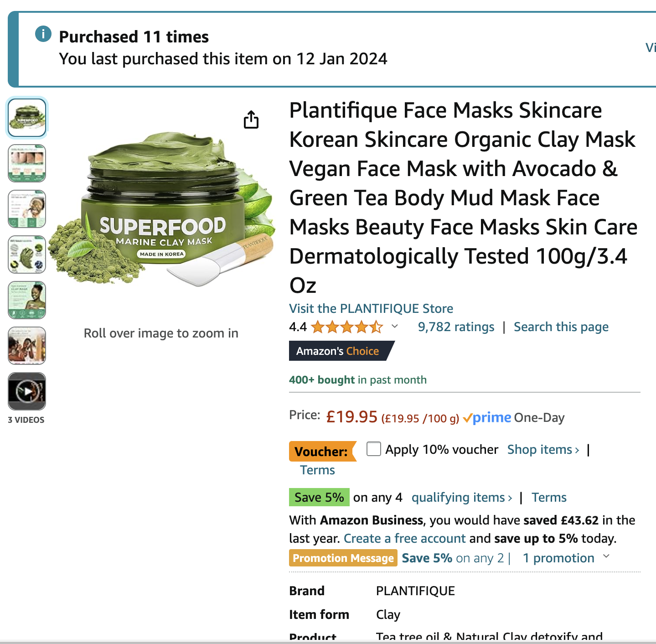Expand the star rating breakdown chevron
The width and height of the screenshot is (656, 644).
tap(395, 326)
